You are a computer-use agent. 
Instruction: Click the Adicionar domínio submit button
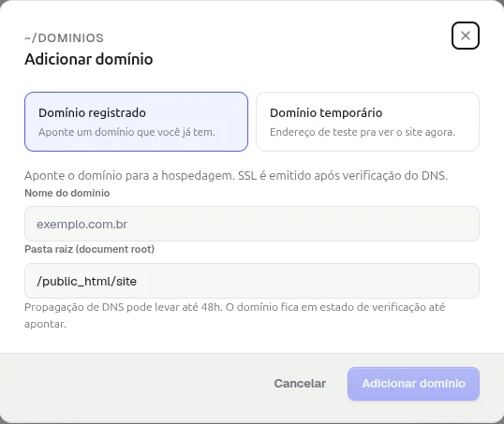pyautogui.click(x=414, y=384)
